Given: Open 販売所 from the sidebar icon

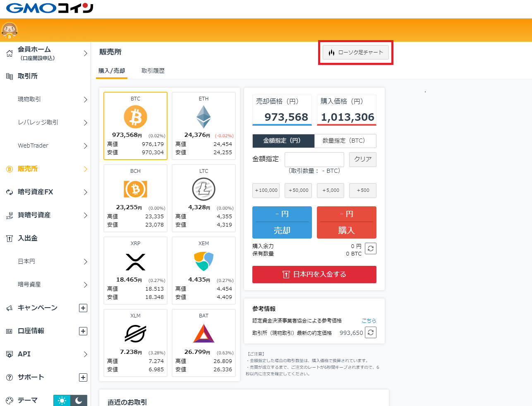Looking at the screenshot, I should pos(9,169).
